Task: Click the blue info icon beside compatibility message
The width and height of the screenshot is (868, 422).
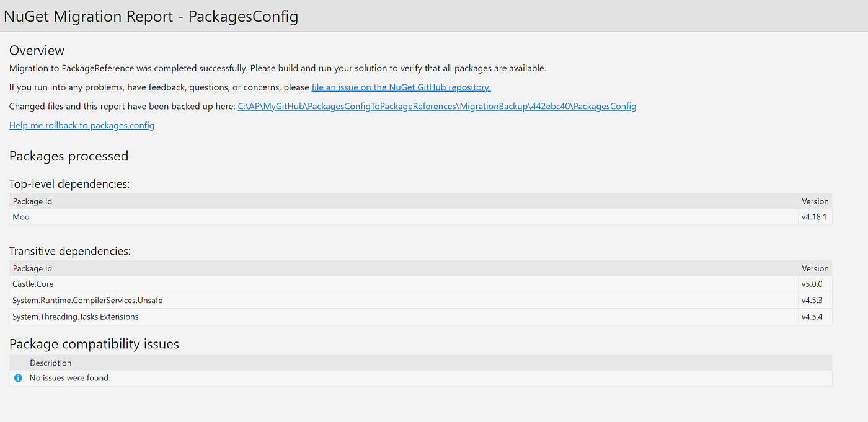Action: point(18,377)
